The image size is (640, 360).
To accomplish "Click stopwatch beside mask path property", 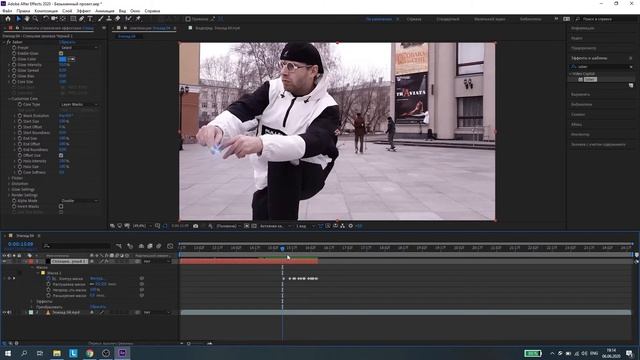I will [49, 278].
